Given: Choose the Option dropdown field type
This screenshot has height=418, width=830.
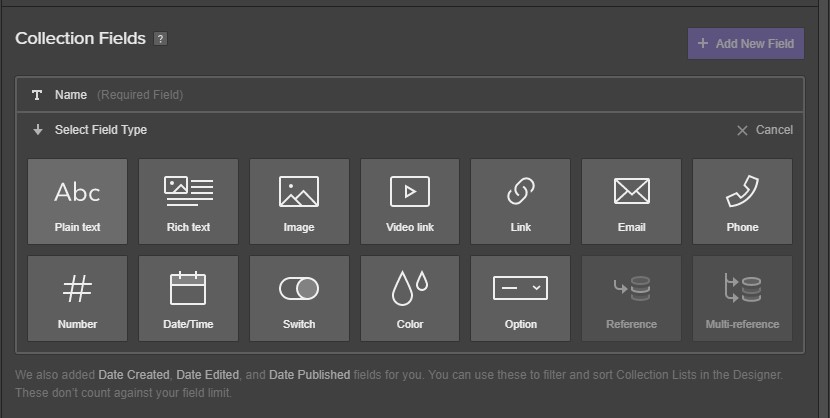Looking at the screenshot, I should pyautogui.click(x=520, y=298).
